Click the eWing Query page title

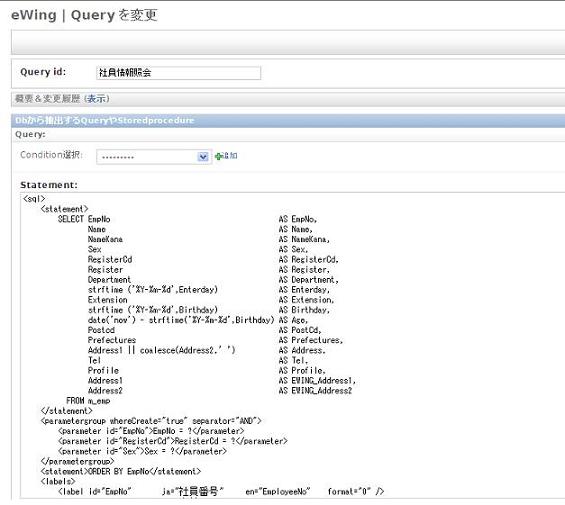84,15
